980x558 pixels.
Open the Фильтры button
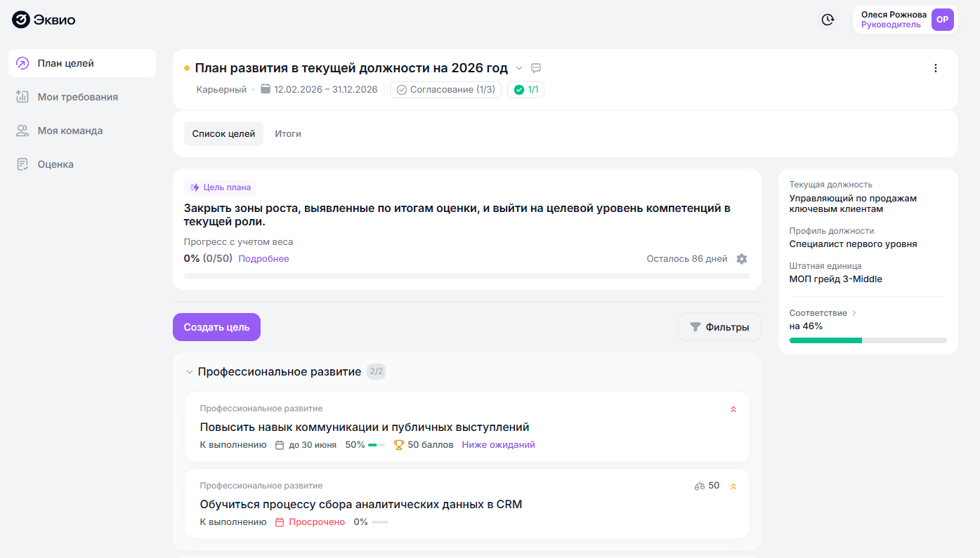tap(719, 327)
